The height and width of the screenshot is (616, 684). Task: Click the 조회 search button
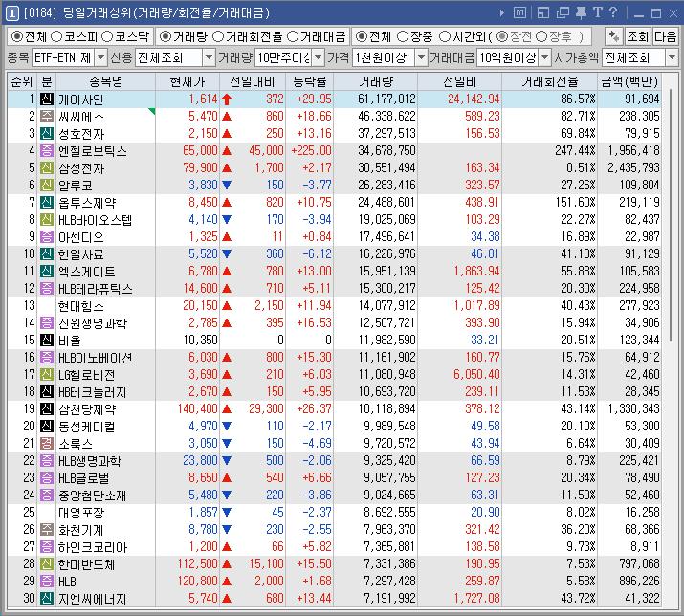tap(638, 36)
